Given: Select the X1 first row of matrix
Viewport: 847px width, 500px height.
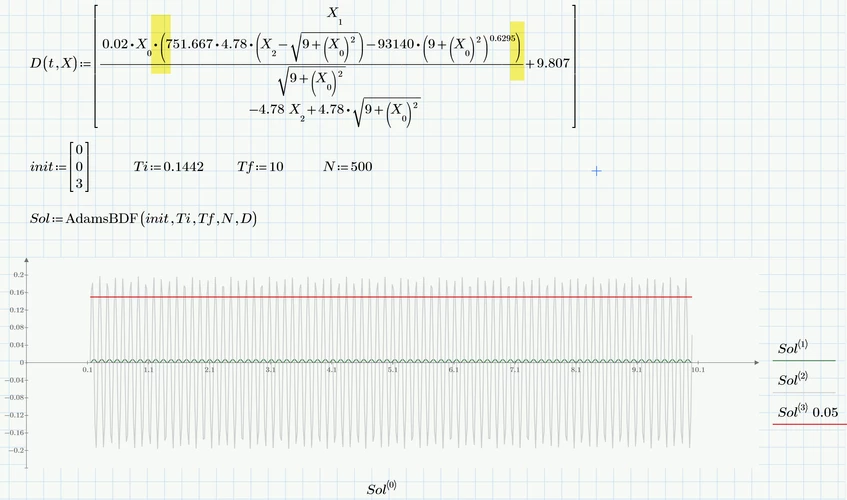Looking at the screenshot, I should [x=334, y=15].
